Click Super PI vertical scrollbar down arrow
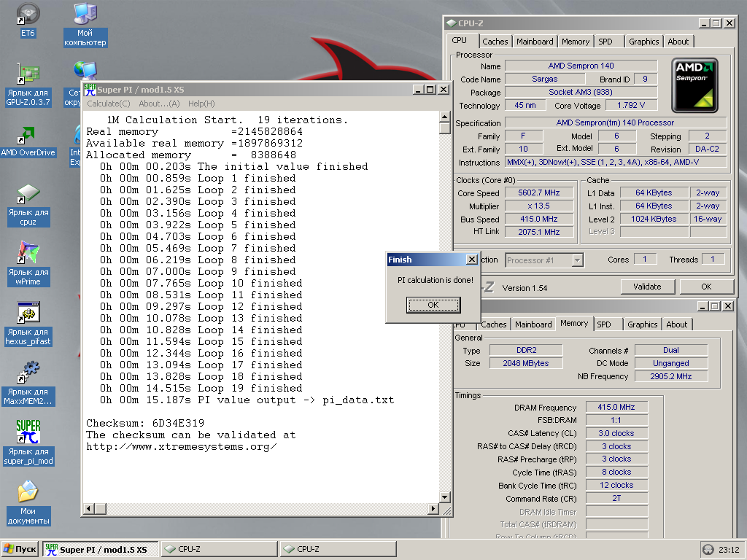The image size is (747, 560). (444, 497)
